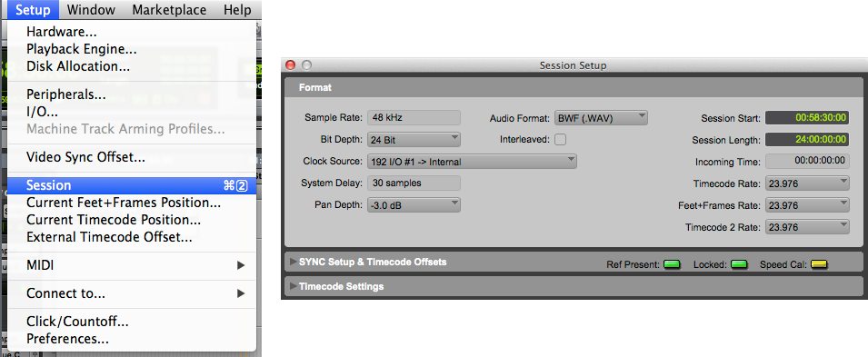Choose Hardware... from Setup menu
This screenshot has height=357, width=868.
131,32
